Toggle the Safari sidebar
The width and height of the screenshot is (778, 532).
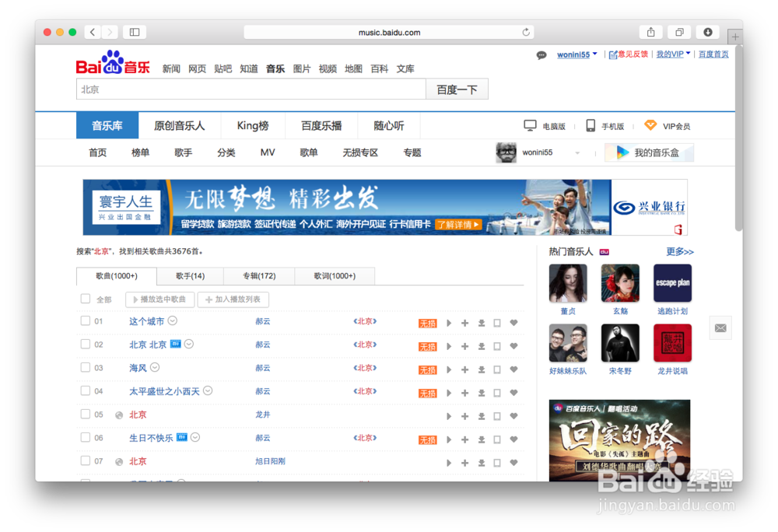click(135, 32)
